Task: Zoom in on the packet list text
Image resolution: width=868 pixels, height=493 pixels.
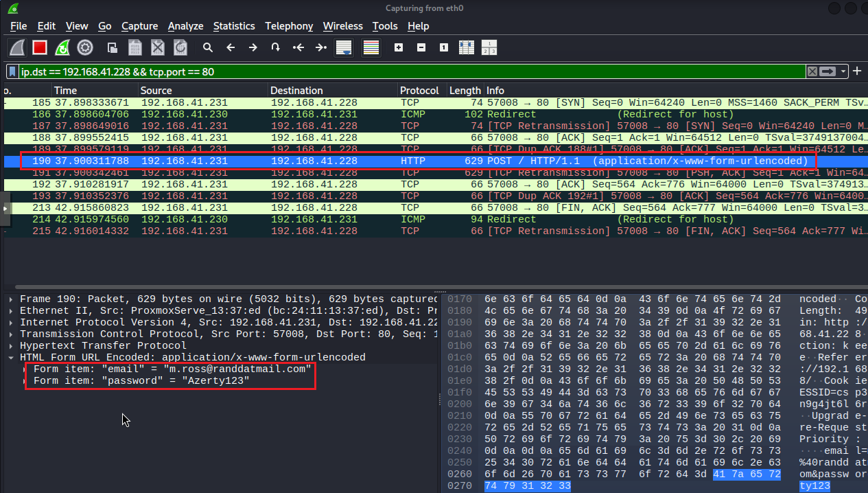Action: (399, 47)
